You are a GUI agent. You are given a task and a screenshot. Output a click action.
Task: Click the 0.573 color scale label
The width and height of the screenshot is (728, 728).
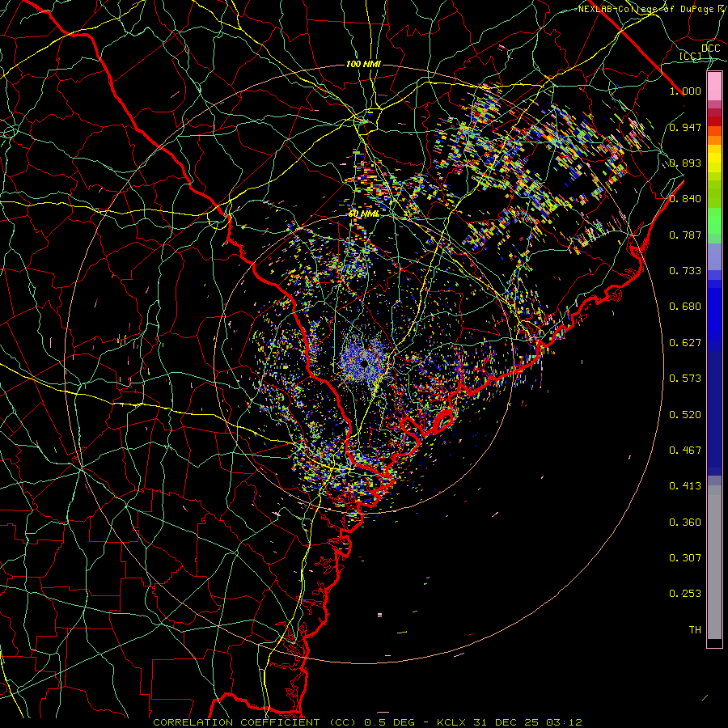pos(685,379)
